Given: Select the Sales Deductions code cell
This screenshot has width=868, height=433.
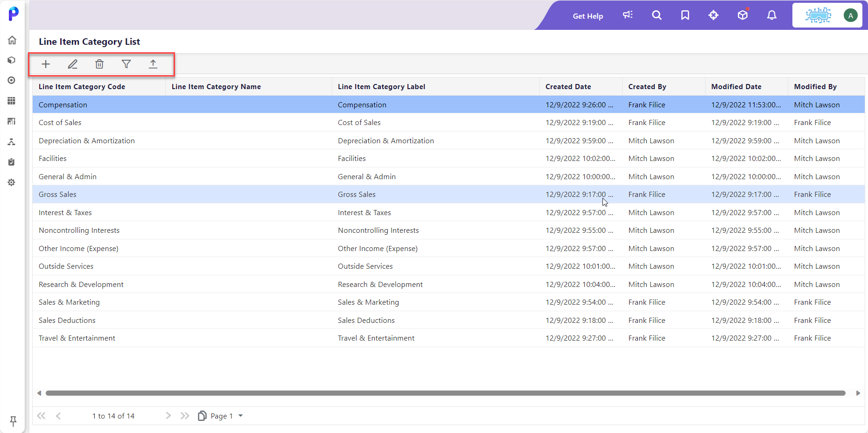Looking at the screenshot, I should 99,321.
